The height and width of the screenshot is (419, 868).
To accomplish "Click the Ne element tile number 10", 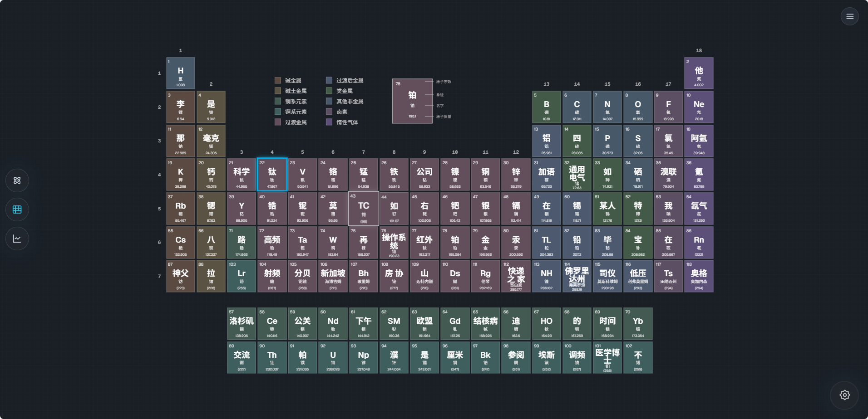I will tap(699, 107).
